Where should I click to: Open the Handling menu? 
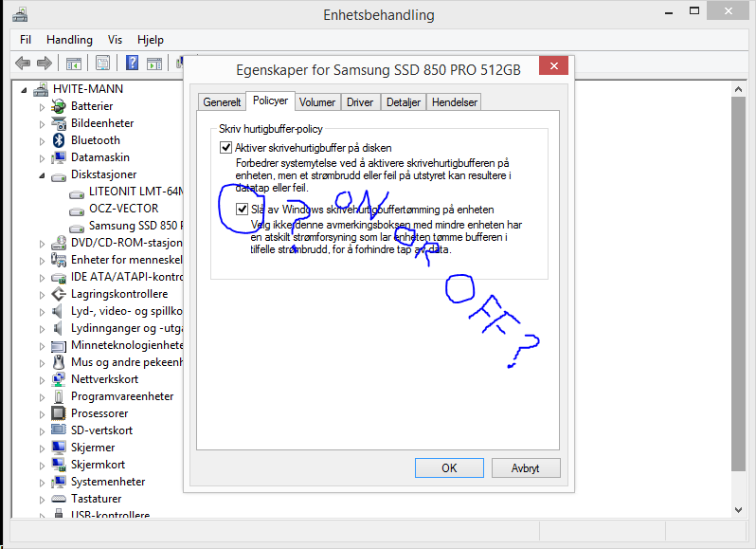69,40
